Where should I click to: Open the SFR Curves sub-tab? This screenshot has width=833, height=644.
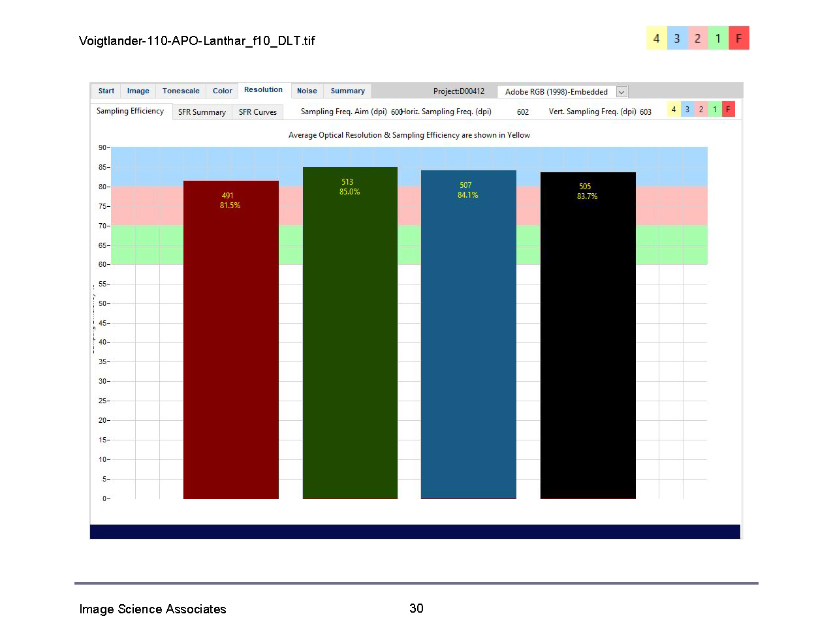257,112
